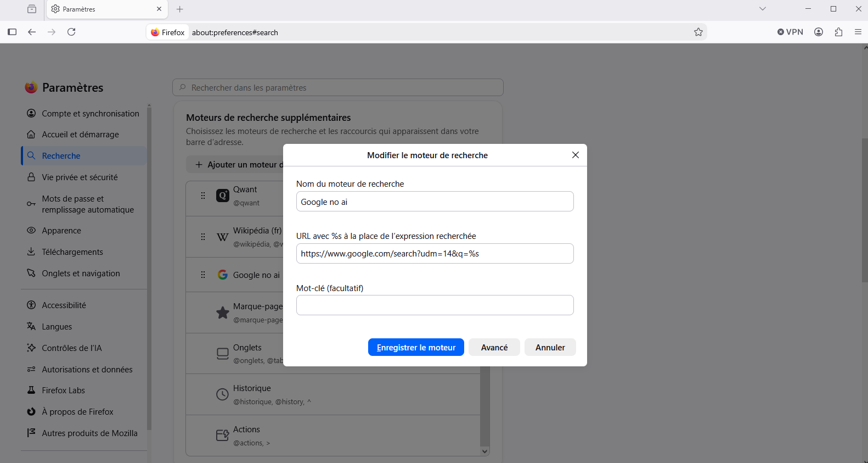Cancel with the Annuler button
Viewport: 868px width, 463px height.
[550, 347]
